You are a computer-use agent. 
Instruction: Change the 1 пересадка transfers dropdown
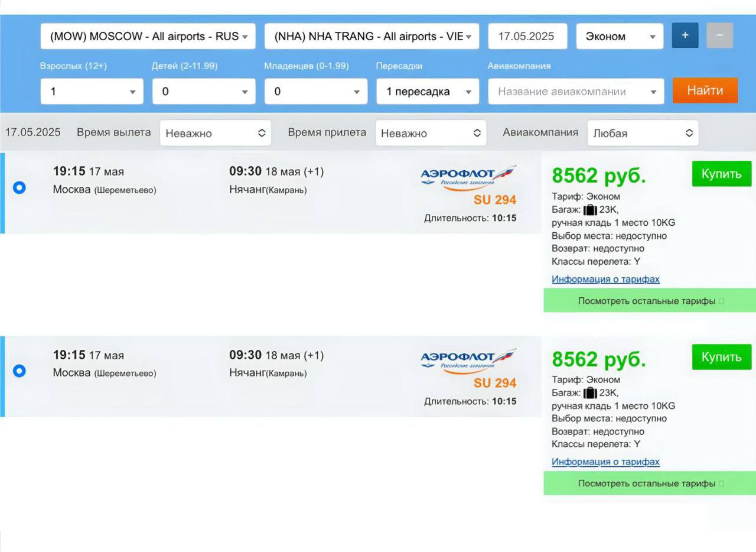click(x=428, y=92)
